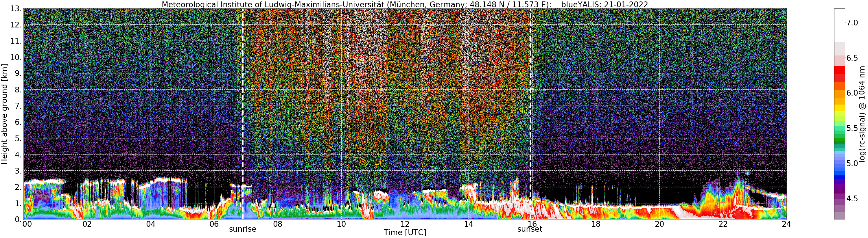
Task: Click the y-axis tick label '7.'
Action: [x=18, y=106]
